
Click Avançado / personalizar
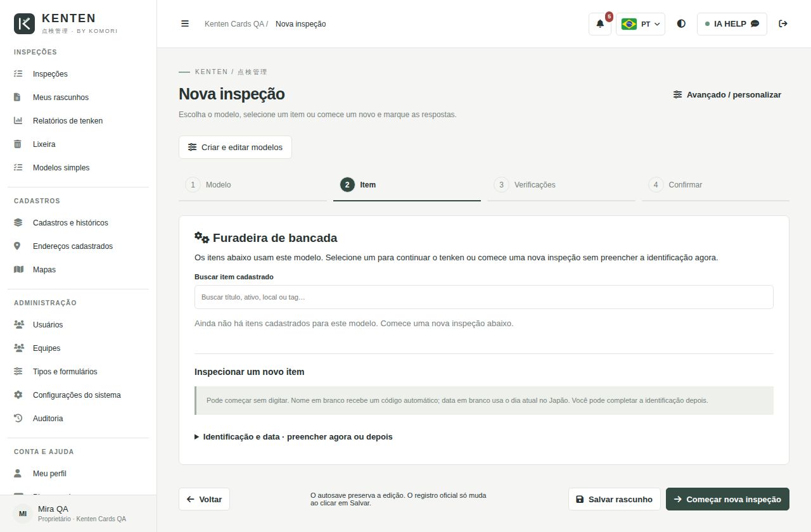point(727,94)
